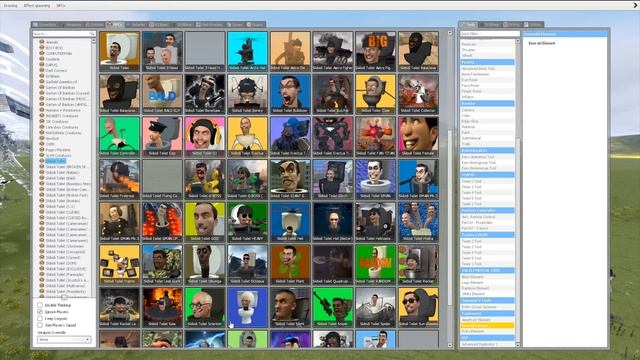The width and height of the screenshot is (640, 360).
Task: Pick the green-background Skibidi Toilet Controller icon
Action: pos(119,137)
